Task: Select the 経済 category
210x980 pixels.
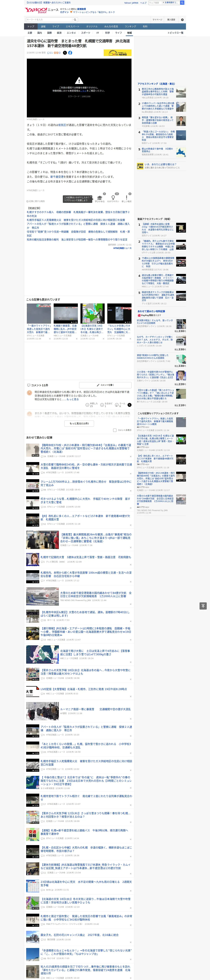Action: point(59,33)
